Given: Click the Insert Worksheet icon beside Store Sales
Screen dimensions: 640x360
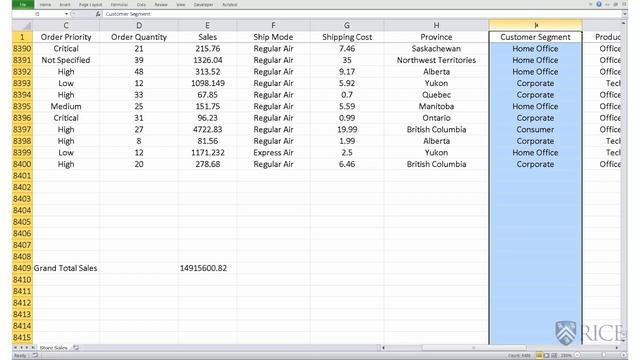Looking at the screenshot, I should pos(76,348).
